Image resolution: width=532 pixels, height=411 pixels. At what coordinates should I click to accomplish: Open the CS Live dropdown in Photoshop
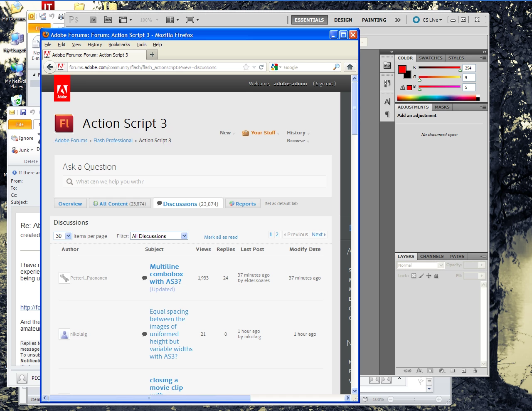coord(428,20)
